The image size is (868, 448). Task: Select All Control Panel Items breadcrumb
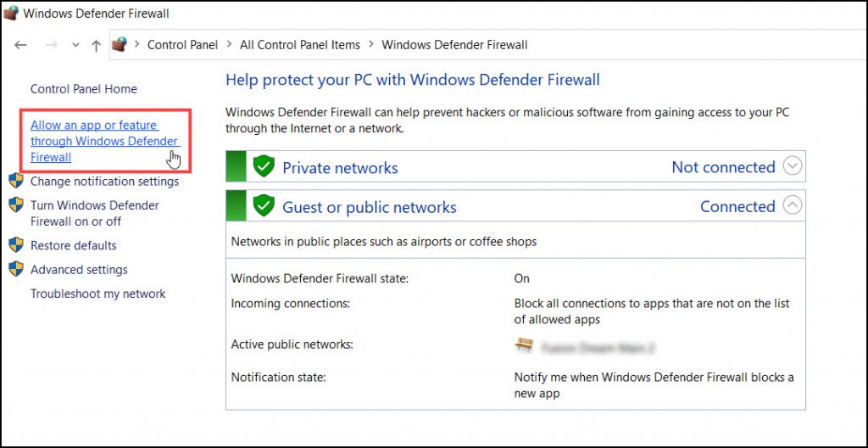coord(300,45)
